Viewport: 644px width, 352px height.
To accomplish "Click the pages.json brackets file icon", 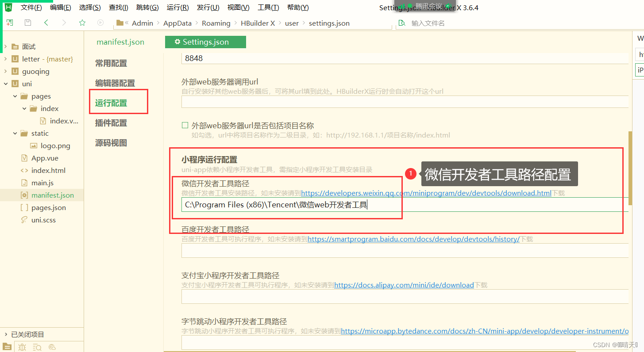I will coord(24,207).
